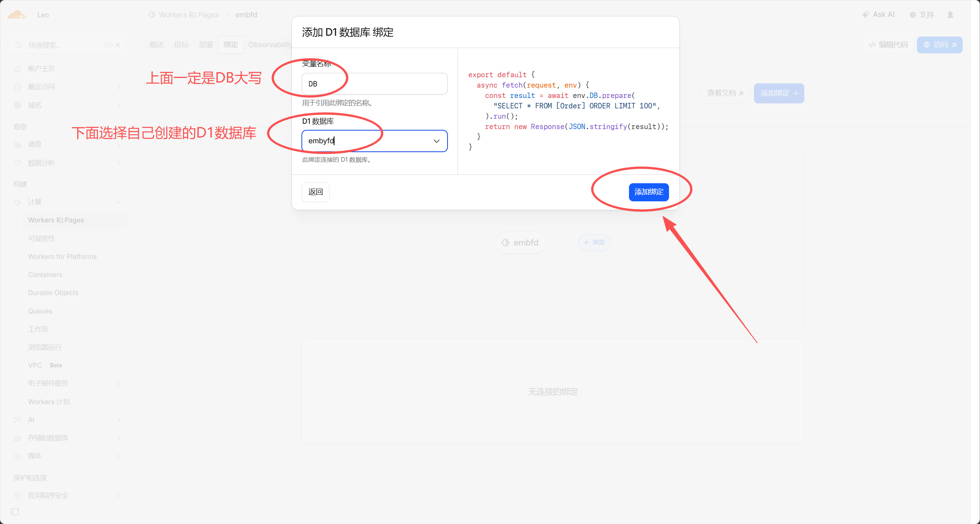
Task: Switch to the 概述 tab
Action: pos(157,45)
